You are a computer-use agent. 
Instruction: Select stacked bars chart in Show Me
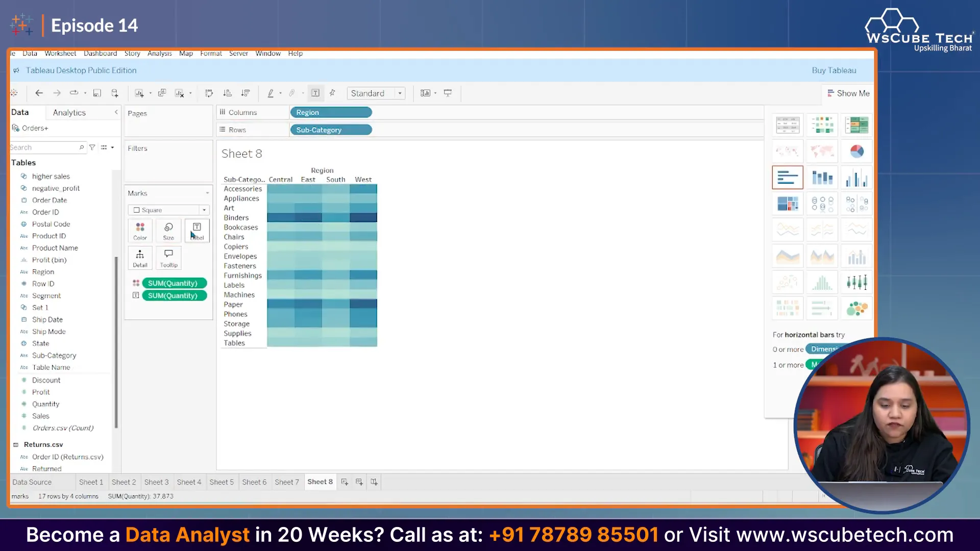pyautogui.click(x=822, y=178)
